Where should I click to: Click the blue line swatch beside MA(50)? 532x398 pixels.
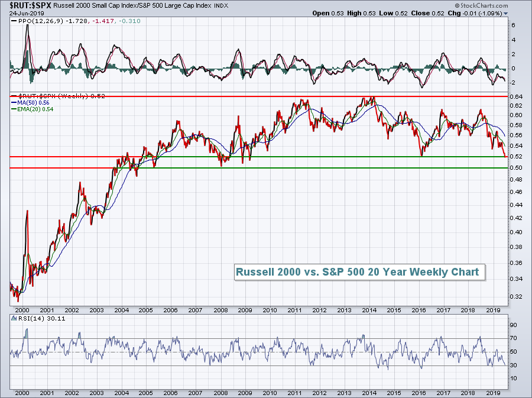14,102
